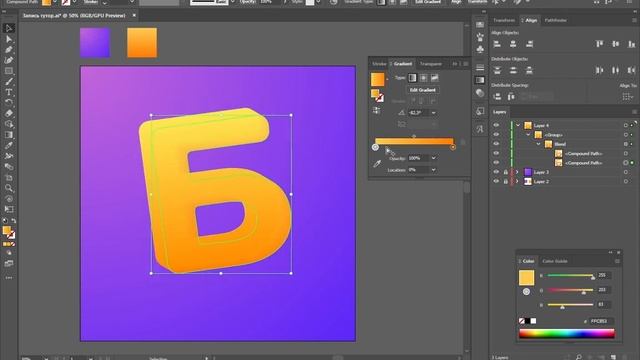Choose Radial gradient type button
This screenshot has width=640, height=360.
pos(423,78)
